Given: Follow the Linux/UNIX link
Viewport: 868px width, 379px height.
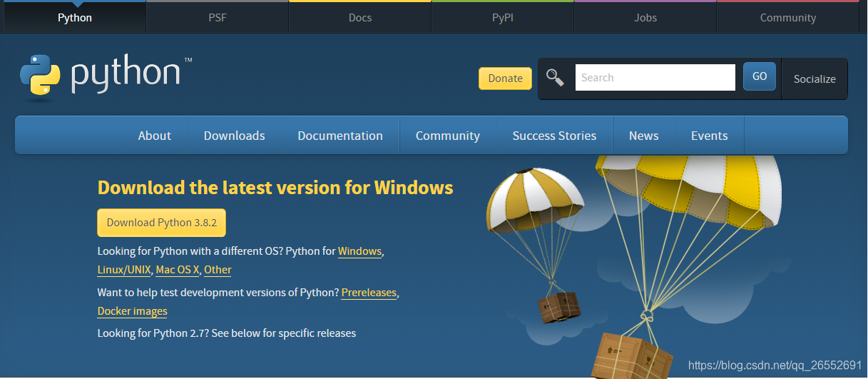Looking at the screenshot, I should point(124,270).
